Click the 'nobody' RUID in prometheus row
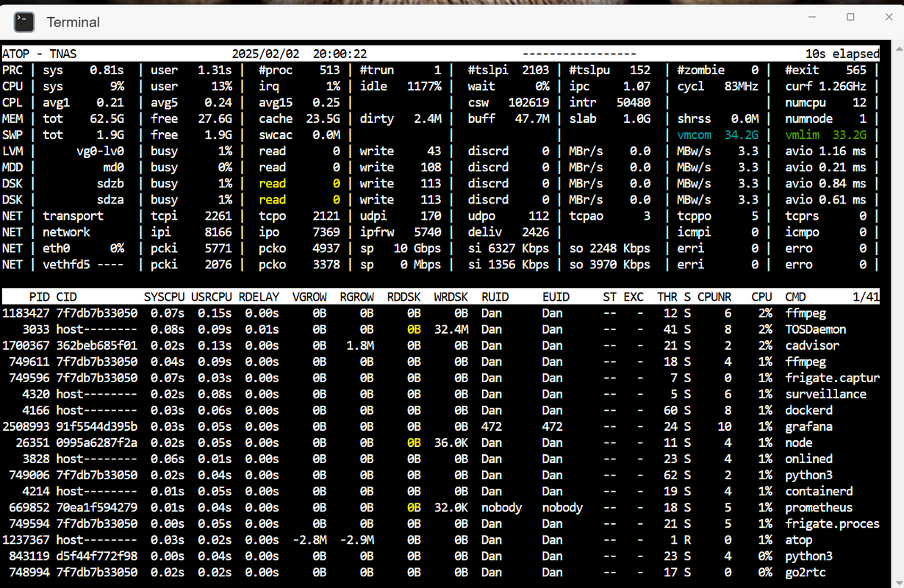The height and width of the screenshot is (588, 904). point(502,507)
